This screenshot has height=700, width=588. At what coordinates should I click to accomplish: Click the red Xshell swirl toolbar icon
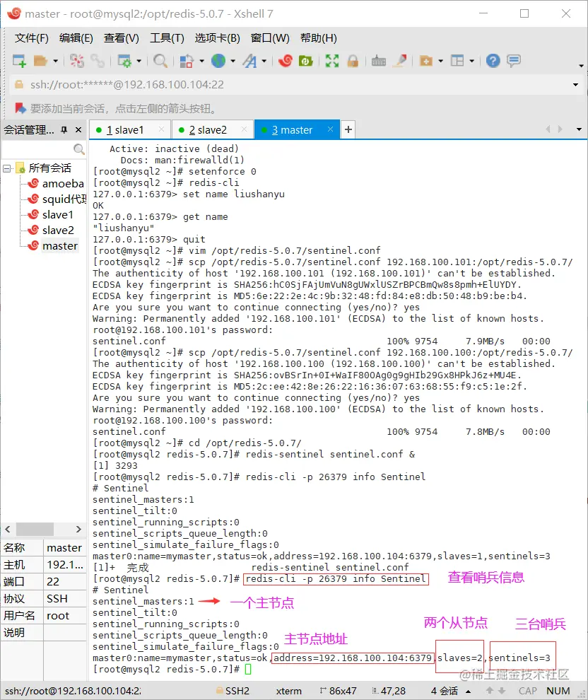(285, 61)
